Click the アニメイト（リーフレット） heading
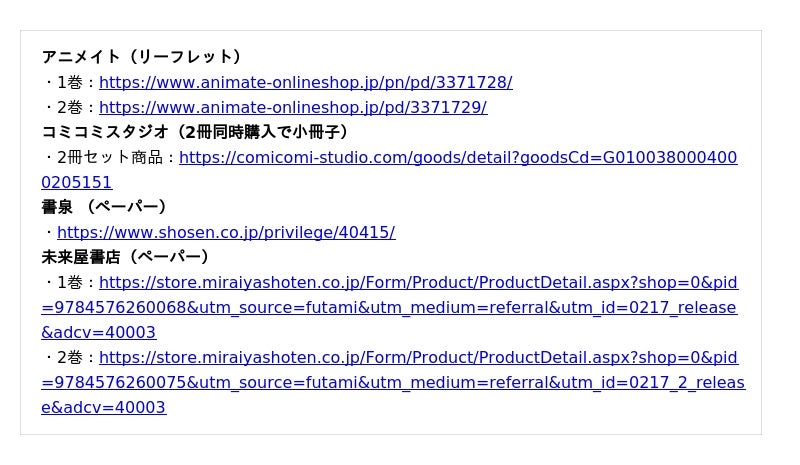The image size is (800, 465). 141,57
